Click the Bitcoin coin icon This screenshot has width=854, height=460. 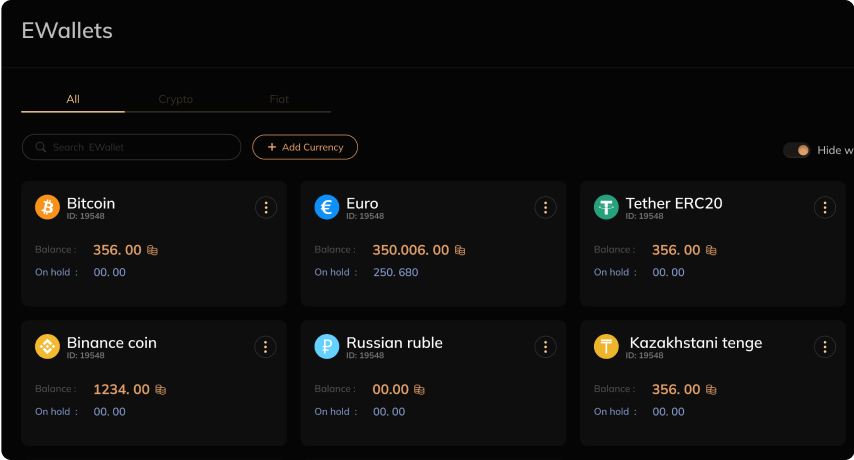tap(47, 207)
